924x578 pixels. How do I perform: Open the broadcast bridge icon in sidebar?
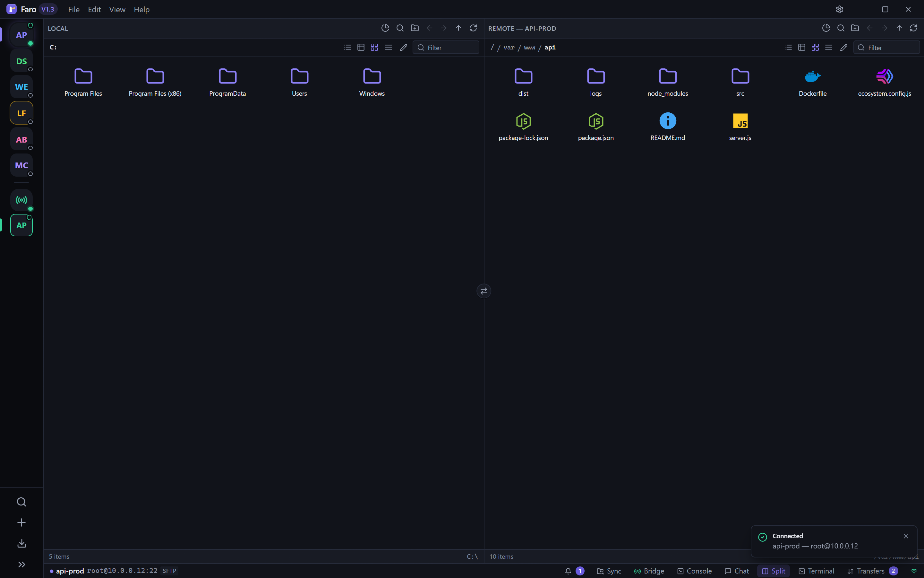point(21,200)
